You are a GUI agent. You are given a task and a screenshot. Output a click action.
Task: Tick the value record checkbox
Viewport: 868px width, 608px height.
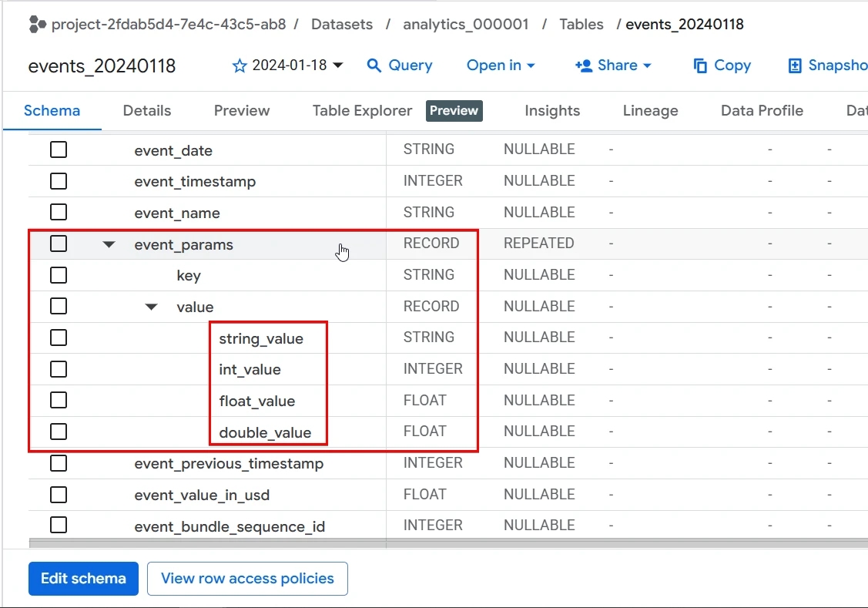click(x=59, y=306)
